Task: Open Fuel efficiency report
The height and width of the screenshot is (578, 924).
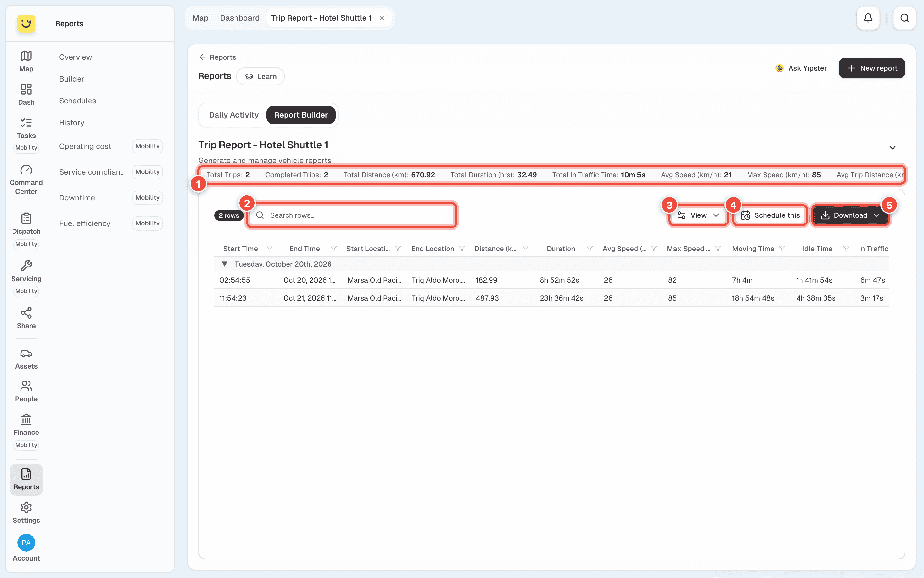Action: click(x=85, y=223)
